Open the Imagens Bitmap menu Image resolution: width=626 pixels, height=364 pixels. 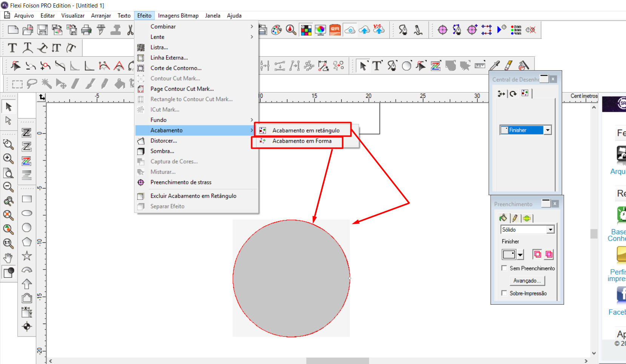pos(178,15)
